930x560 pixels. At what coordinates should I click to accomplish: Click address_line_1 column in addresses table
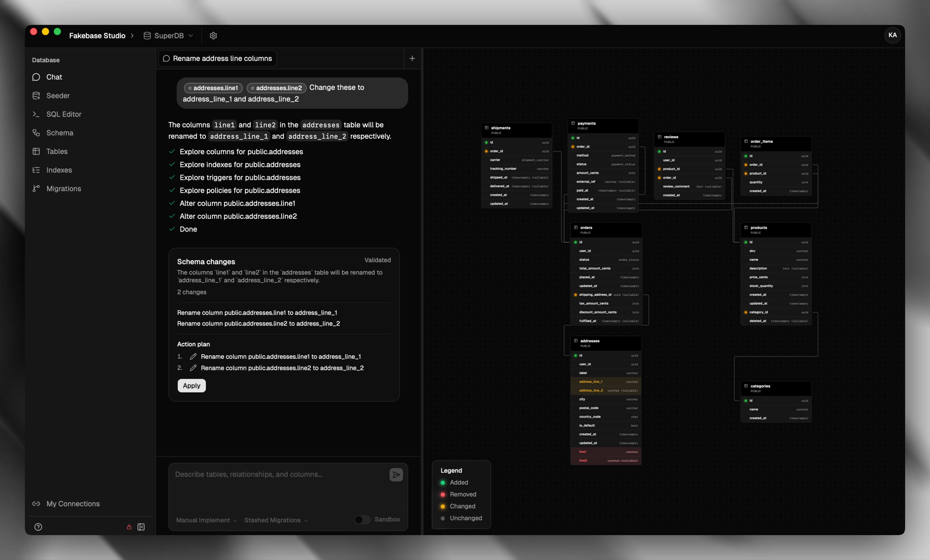pos(606,382)
